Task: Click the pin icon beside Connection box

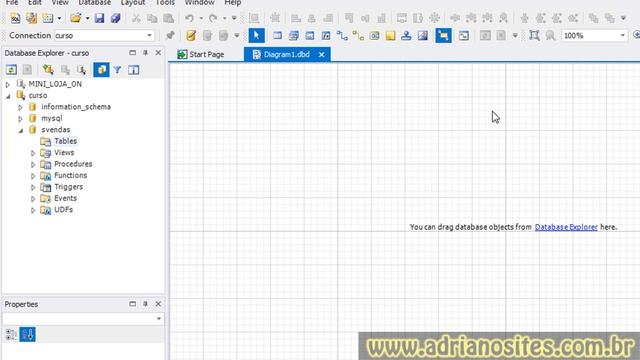Action: pyautogui.click(x=170, y=36)
